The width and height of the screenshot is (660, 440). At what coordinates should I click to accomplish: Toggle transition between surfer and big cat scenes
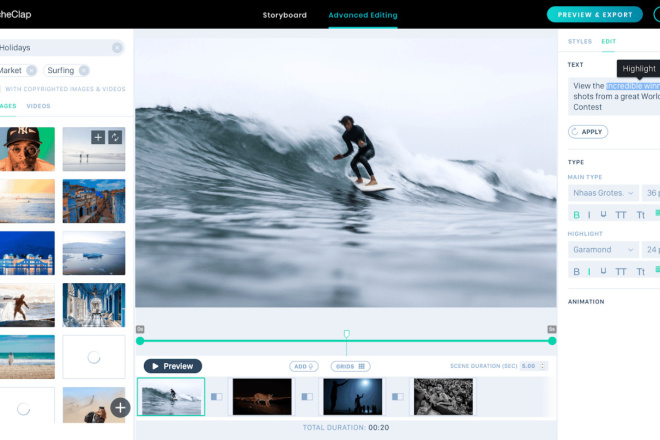tap(216, 397)
